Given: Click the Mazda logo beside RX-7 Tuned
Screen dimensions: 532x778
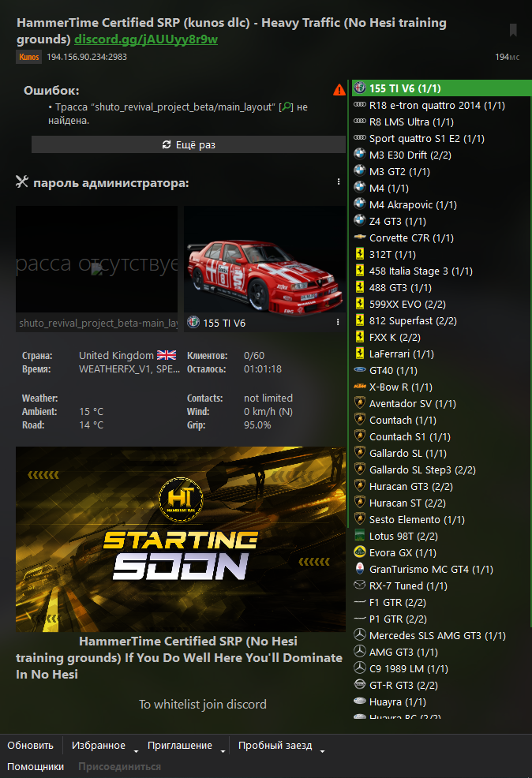Looking at the screenshot, I should (360, 585).
